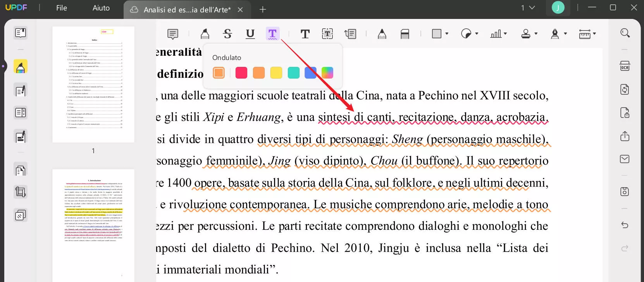
Task: Save the file as other
Action: [625, 191]
